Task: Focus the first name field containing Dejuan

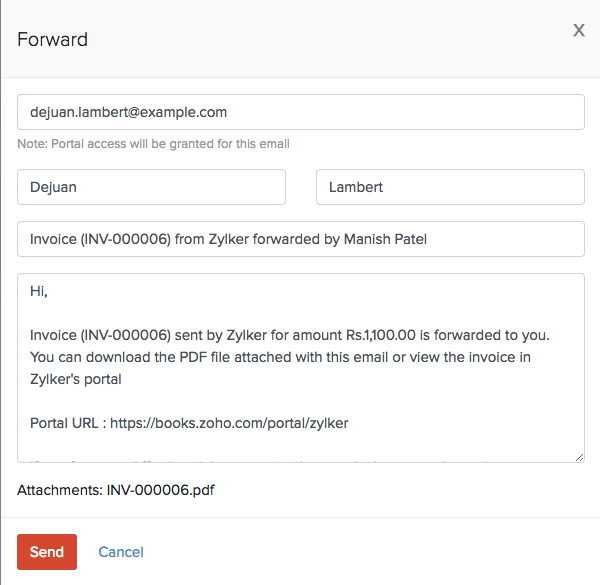Action: click(x=151, y=187)
